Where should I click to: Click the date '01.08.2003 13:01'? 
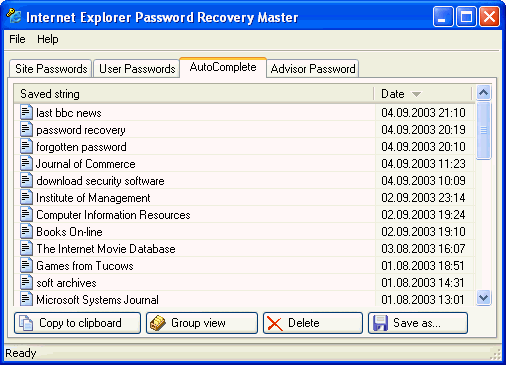(423, 300)
